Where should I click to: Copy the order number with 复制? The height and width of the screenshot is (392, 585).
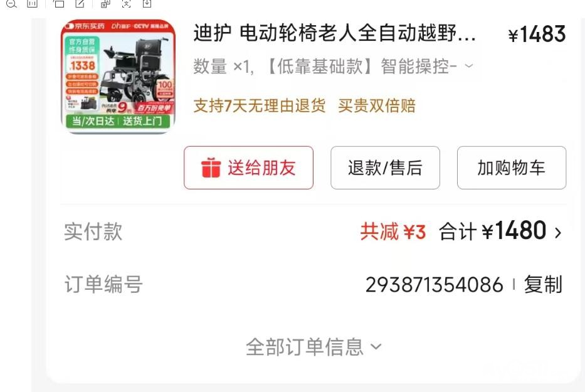pyautogui.click(x=543, y=285)
